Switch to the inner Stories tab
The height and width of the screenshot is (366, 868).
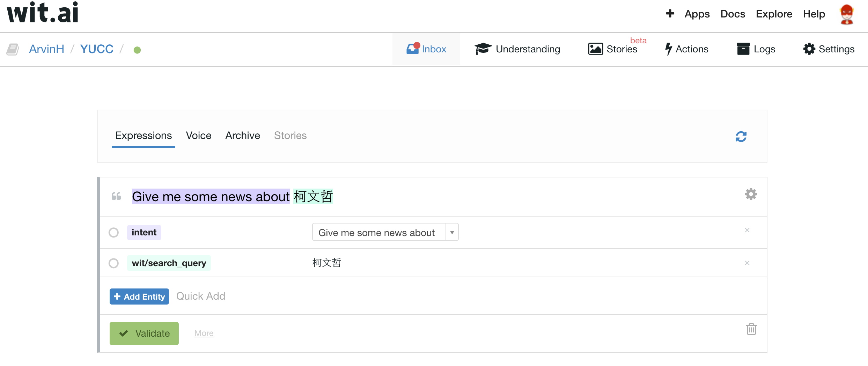pos(290,136)
